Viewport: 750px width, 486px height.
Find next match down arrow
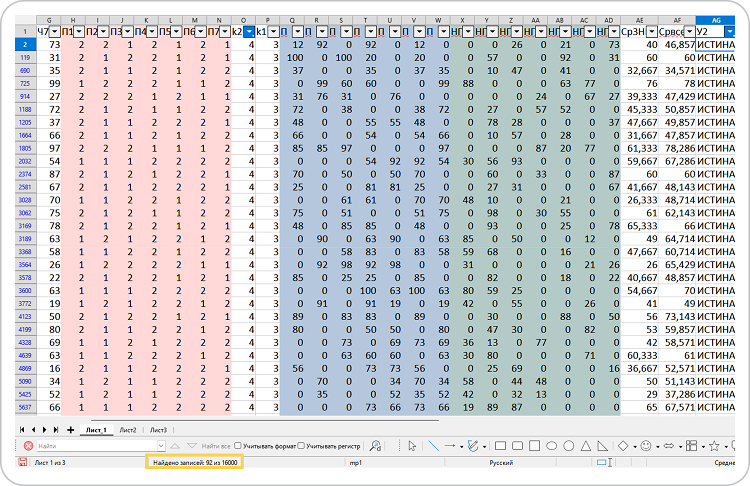[x=192, y=446]
